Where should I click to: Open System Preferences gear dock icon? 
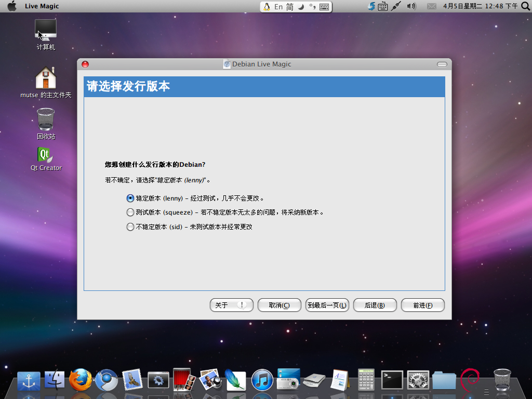[x=418, y=380]
